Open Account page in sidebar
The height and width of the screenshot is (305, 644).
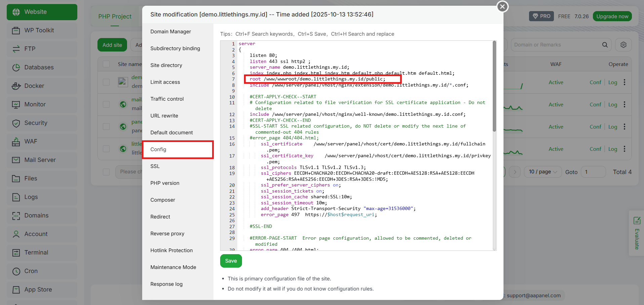42,234
